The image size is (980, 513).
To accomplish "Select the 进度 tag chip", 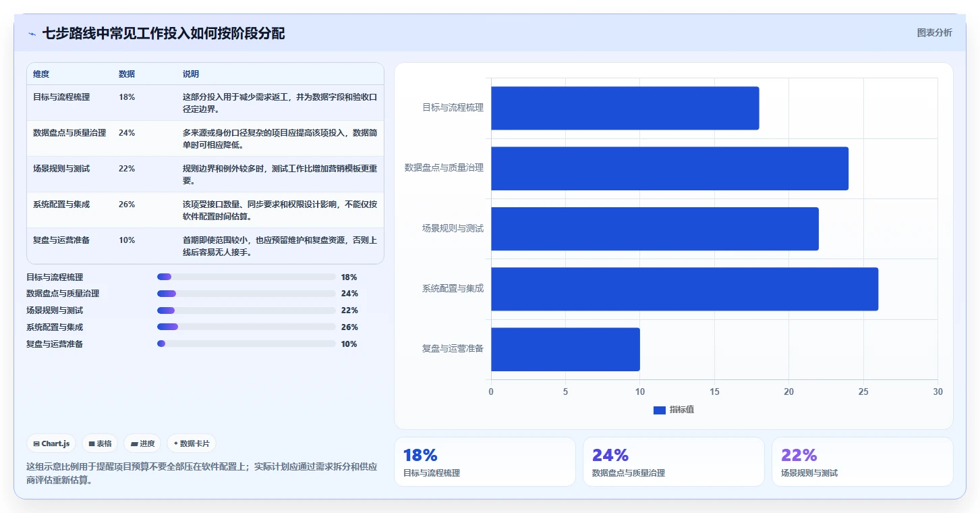I will 142,443.
